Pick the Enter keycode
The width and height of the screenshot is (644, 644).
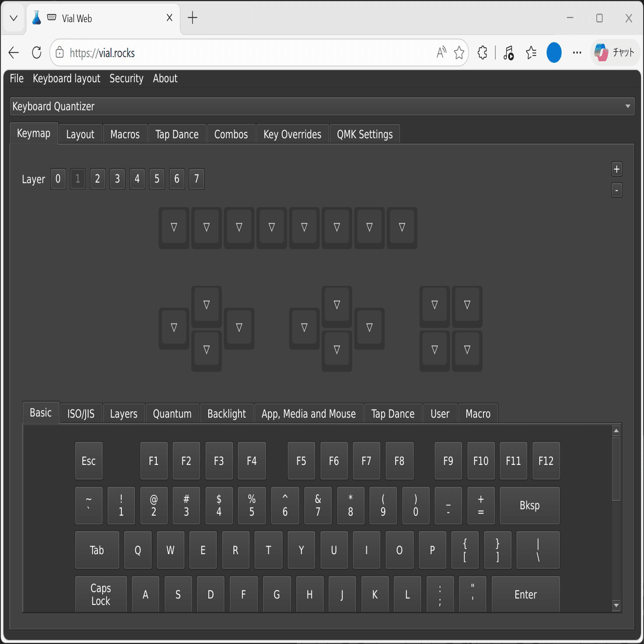click(526, 595)
